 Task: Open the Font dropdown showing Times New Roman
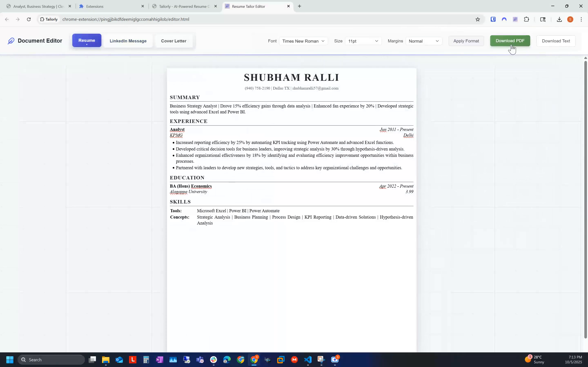coord(303,41)
